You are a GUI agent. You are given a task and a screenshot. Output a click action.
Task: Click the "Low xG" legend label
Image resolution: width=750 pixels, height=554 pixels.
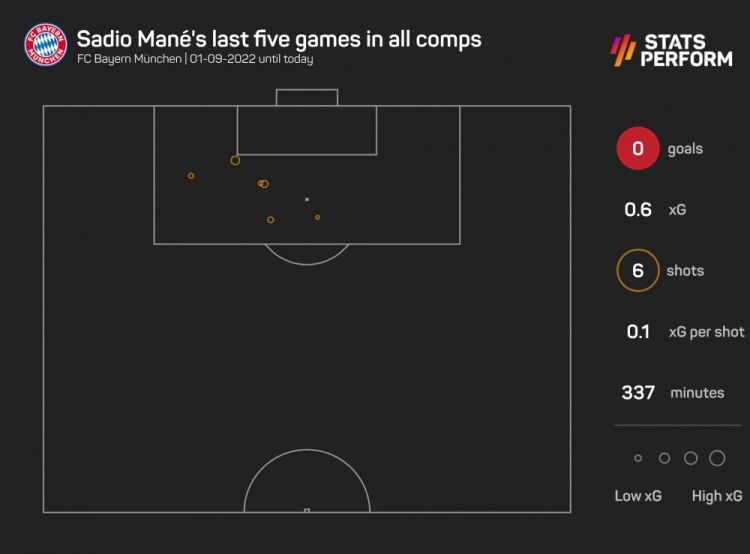point(637,496)
